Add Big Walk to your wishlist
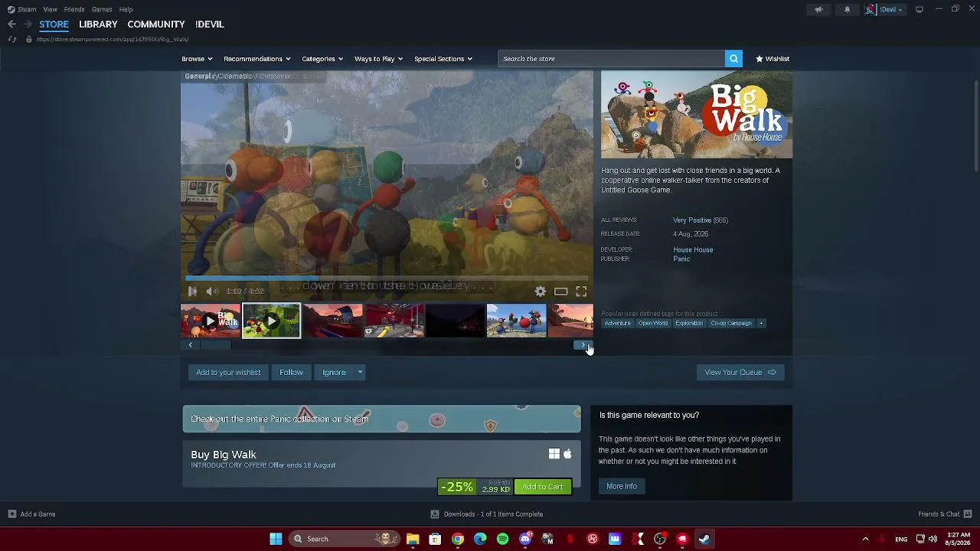The image size is (980, 551). [228, 373]
